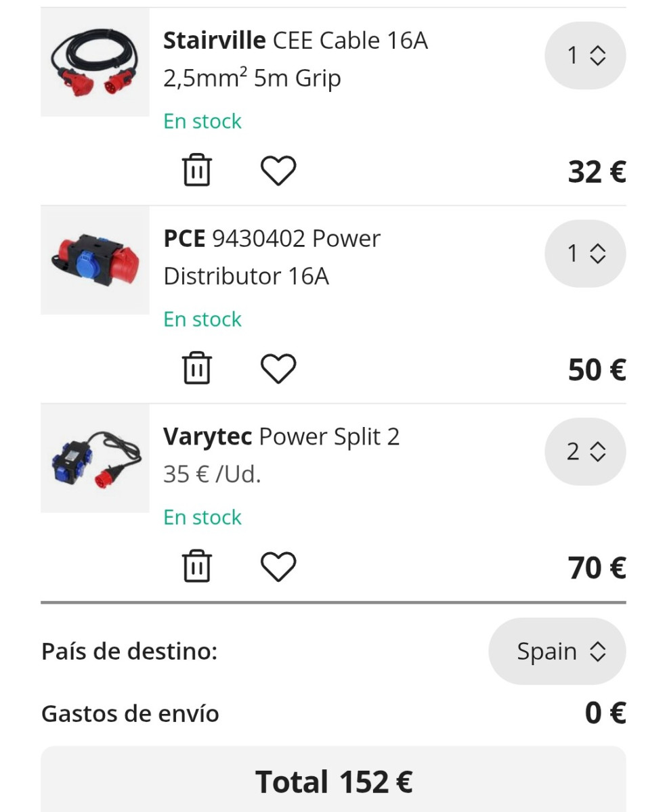Viewport: 667px width, 812px height.
Task: Trash the Varytec Power Split 2
Action: click(197, 566)
